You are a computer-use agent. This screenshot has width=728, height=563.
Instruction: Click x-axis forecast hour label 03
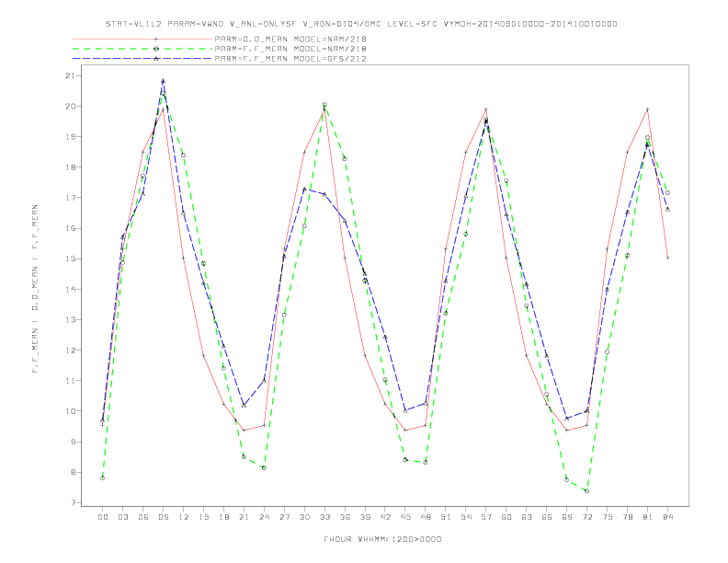122,517
